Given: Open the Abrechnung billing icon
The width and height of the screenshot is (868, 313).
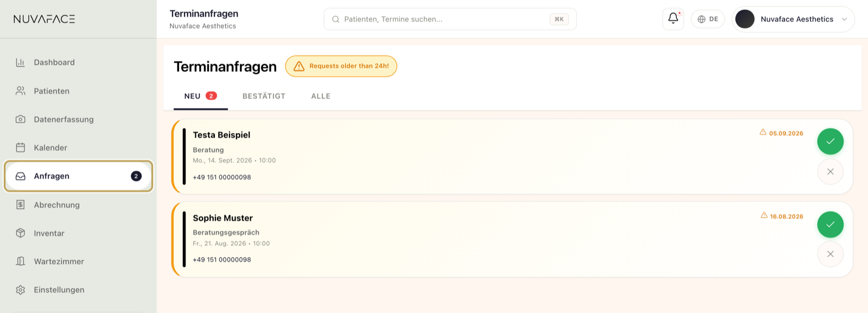Looking at the screenshot, I should coord(21,205).
